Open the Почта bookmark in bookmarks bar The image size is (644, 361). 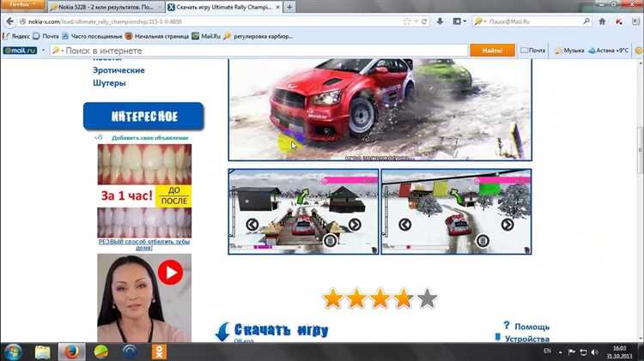46,36
